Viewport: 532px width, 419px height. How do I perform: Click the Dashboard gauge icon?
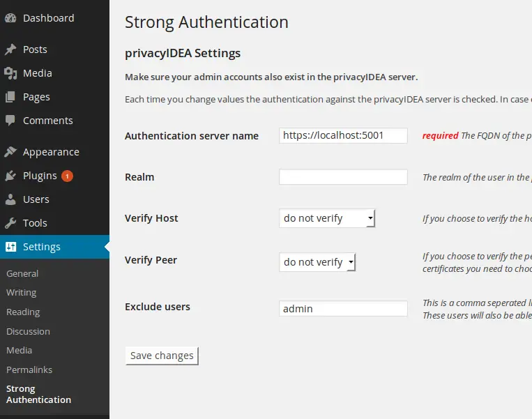point(10,18)
